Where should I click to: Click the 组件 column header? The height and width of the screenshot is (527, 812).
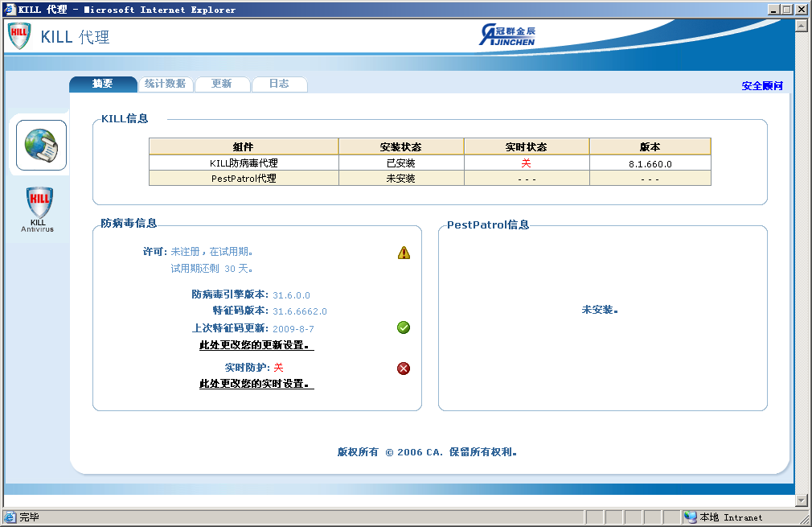tap(244, 146)
